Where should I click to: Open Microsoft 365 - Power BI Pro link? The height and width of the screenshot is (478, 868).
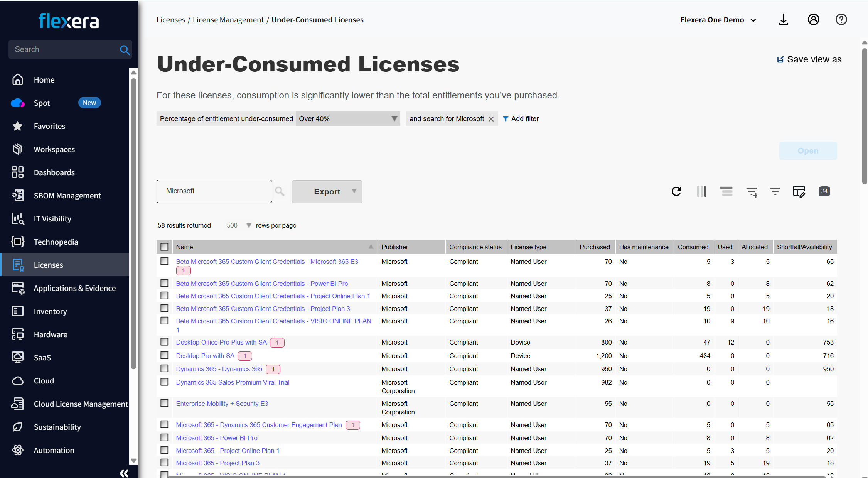(x=217, y=438)
